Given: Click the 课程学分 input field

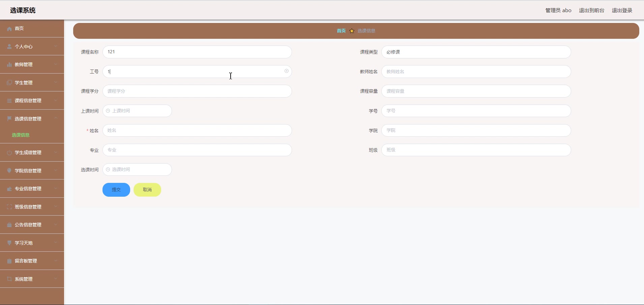Looking at the screenshot, I should pyautogui.click(x=197, y=91).
